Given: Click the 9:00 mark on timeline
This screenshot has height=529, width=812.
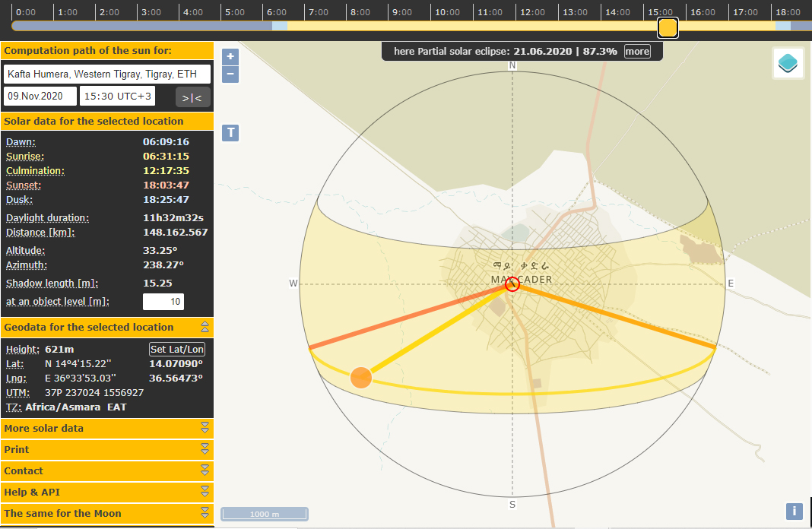Looking at the screenshot, I should (402, 12).
